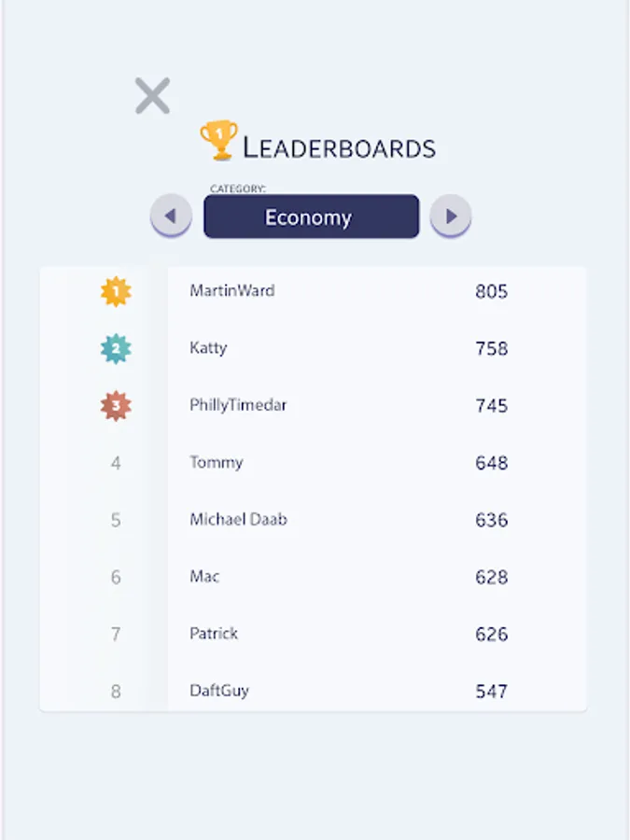The height and width of the screenshot is (840, 630).
Task: Click the score 547
Action: [491, 691]
